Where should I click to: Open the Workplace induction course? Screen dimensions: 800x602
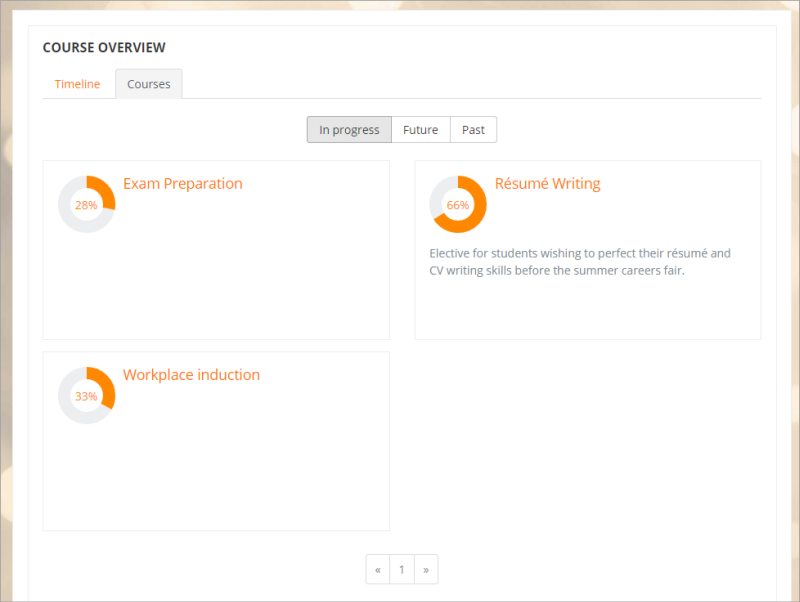coord(191,375)
